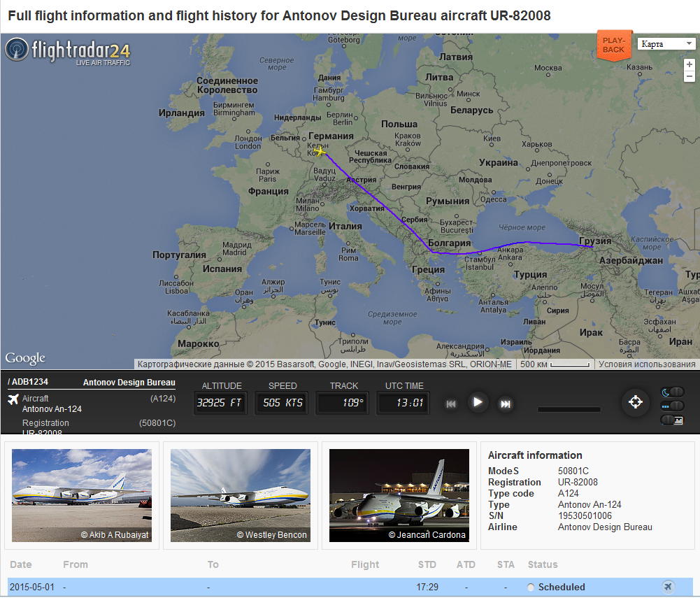Screen dimensions: 700x598
Task: Open photo by Akib A Rubaiyat
Action: coord(82,495)
